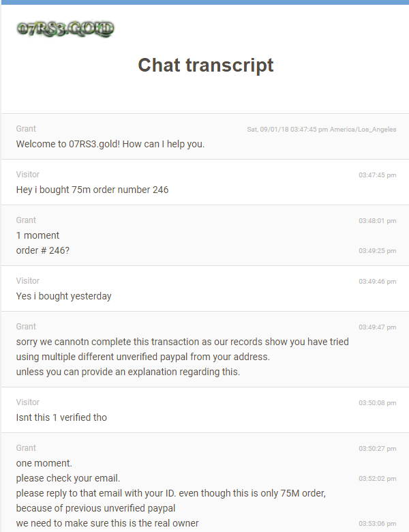Click the 03:49:46 pm timestamp
The image size is (409, 532).
coord(378,282)
